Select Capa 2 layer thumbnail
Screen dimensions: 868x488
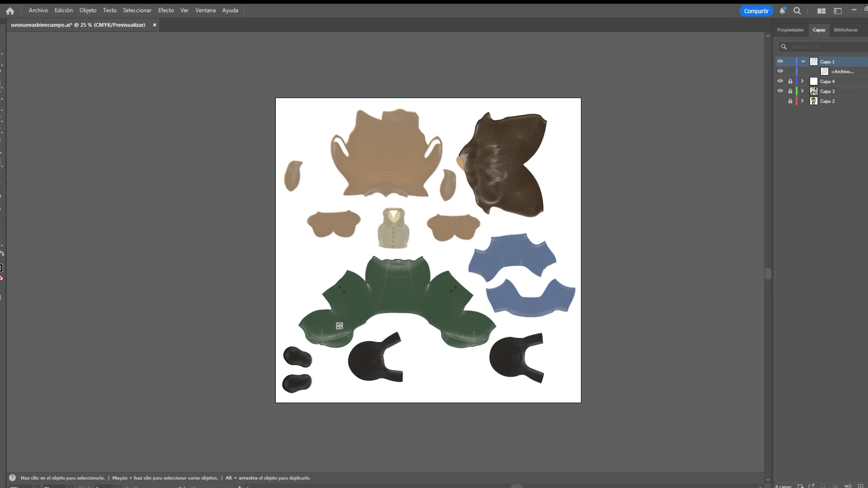tap(814, 101)
